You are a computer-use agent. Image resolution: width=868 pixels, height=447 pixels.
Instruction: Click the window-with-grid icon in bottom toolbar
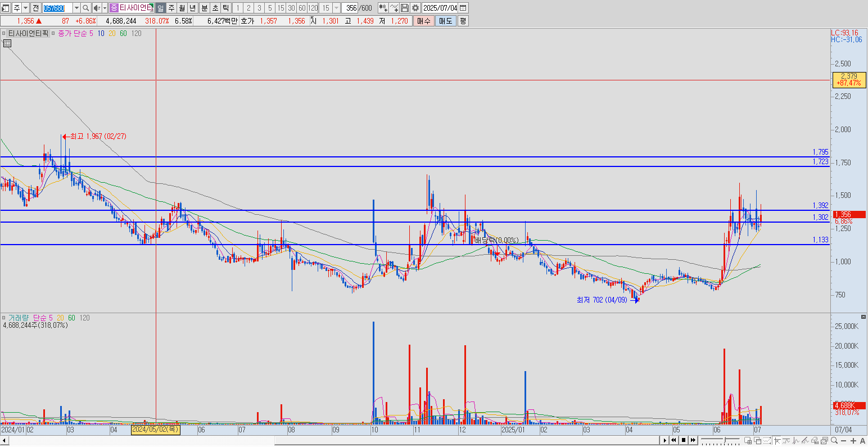748,440
